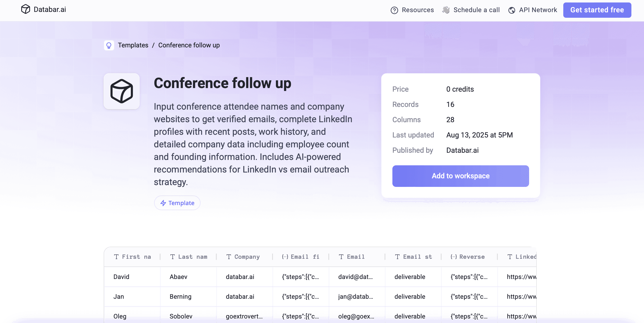Click the text type icon on First name column
644x323 pixels.
(116, 257)
